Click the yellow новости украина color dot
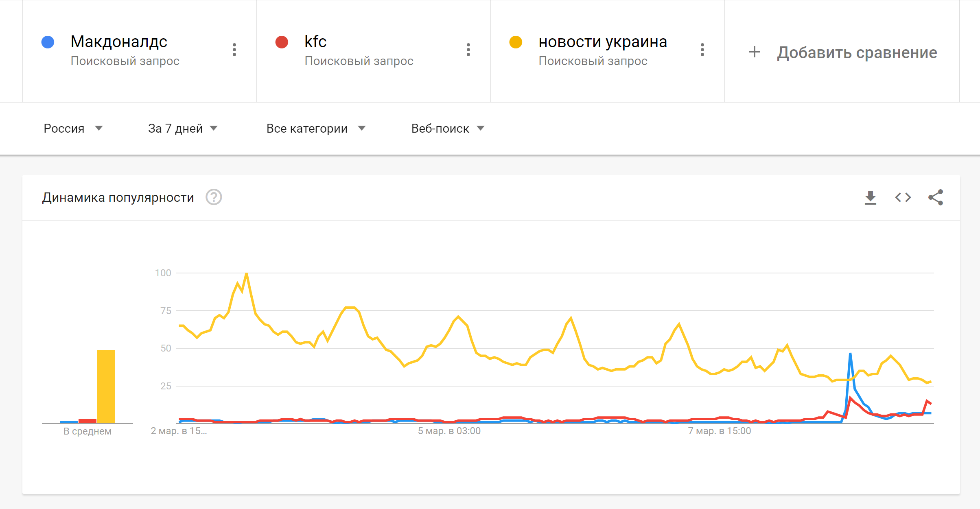The width and height of the screenshot is (980, 509). [516, 42]
